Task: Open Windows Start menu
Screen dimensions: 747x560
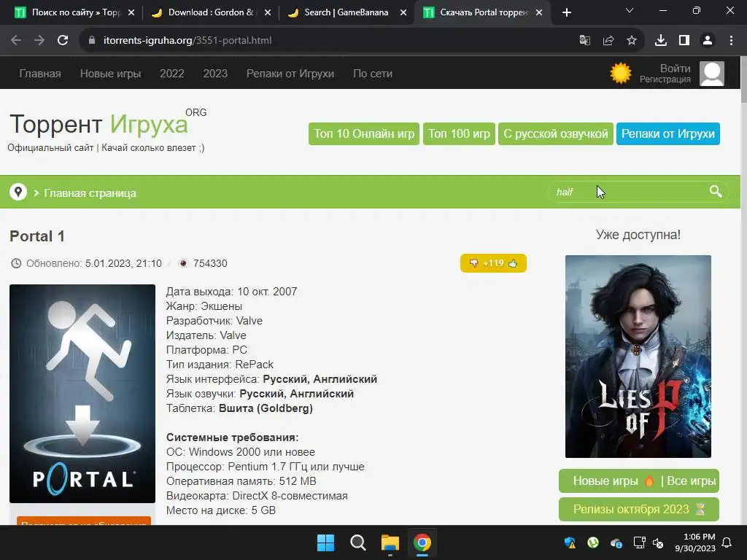Action: 326,542
